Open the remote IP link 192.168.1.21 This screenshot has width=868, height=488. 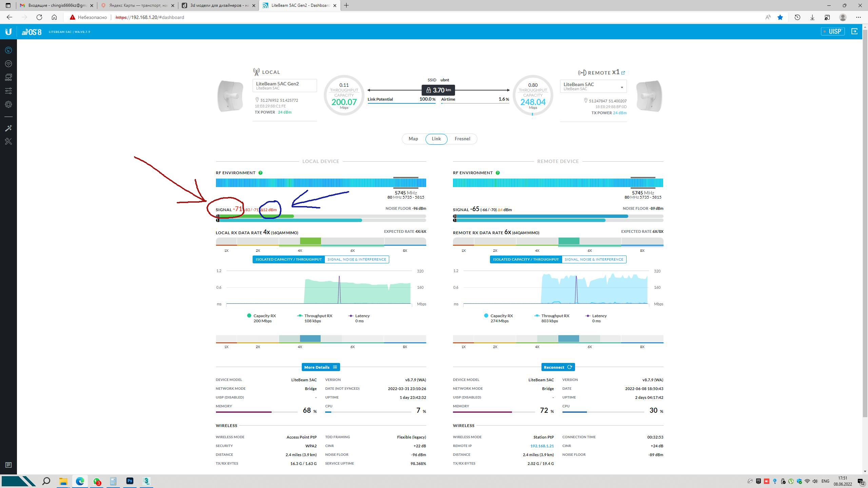(542, 446)
